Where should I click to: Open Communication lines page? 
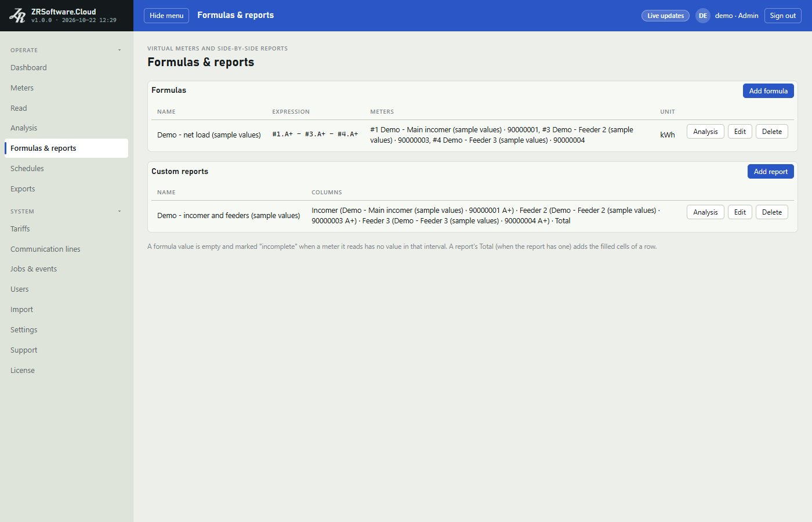click(66, 249)
